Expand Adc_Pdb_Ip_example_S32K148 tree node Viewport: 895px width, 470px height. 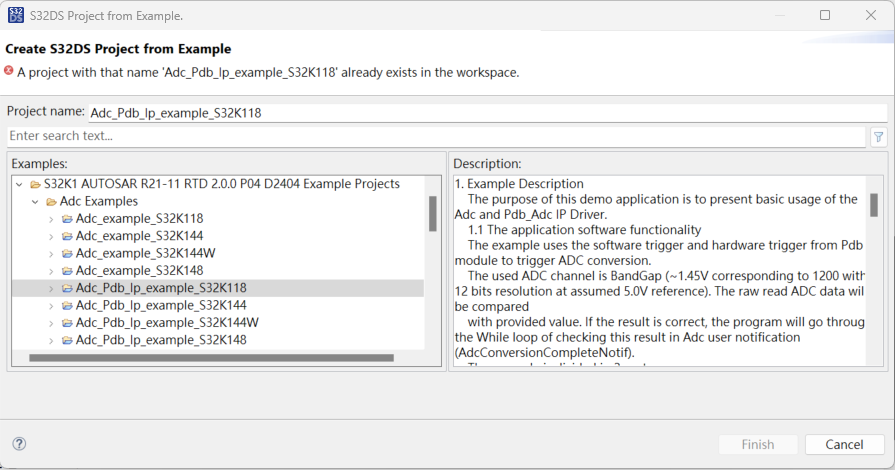tap(51, 341)
